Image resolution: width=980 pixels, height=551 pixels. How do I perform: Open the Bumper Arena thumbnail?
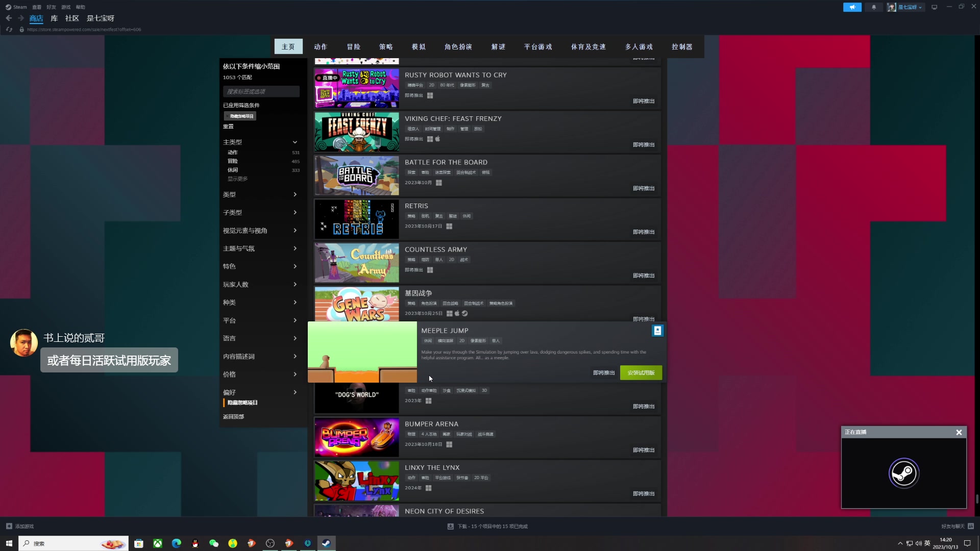357,437
